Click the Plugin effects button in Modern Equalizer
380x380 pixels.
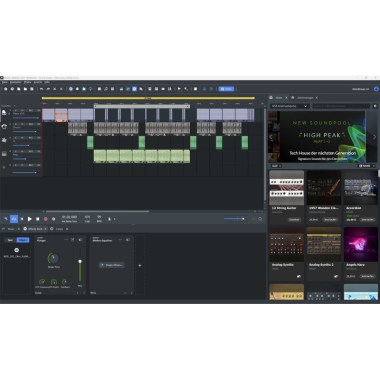click(112, 265)
